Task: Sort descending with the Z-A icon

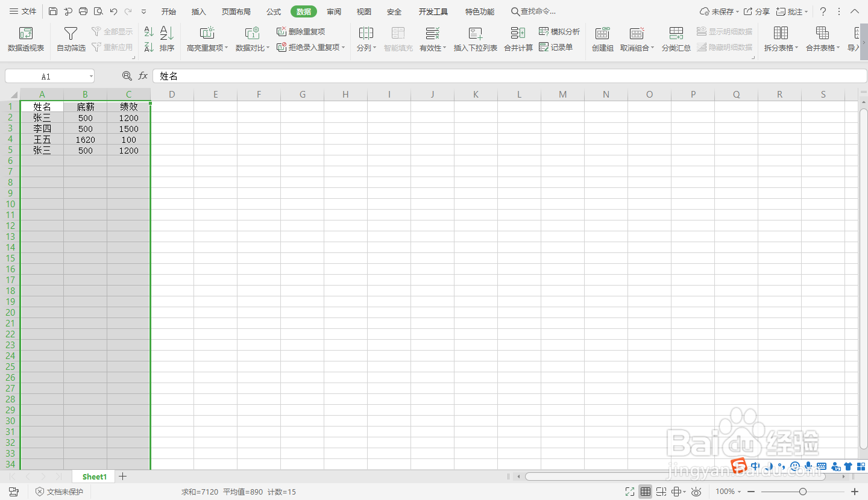Action: point(149,47)
